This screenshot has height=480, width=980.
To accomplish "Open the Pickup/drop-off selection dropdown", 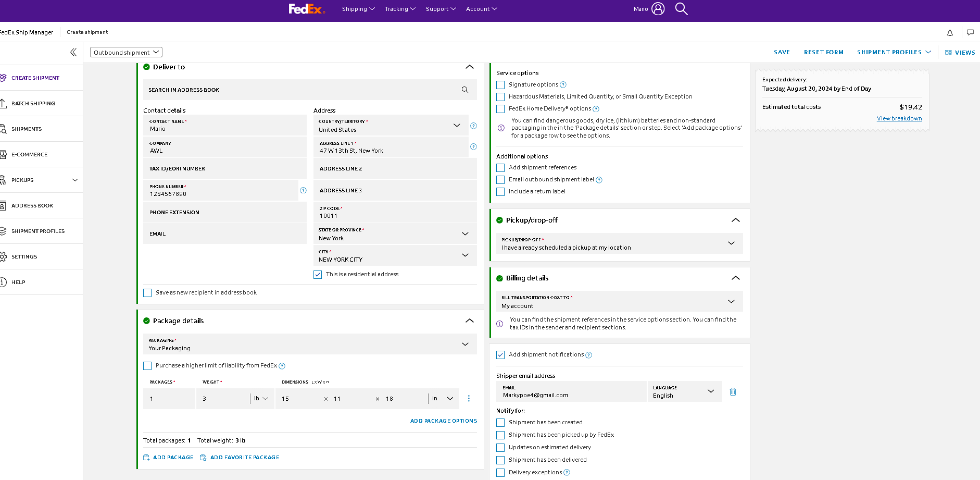I will click(619, 243).
